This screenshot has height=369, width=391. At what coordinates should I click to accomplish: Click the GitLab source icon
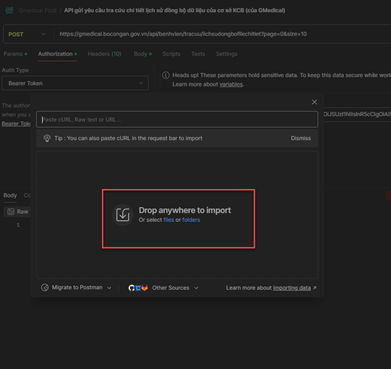click(144, 288)
